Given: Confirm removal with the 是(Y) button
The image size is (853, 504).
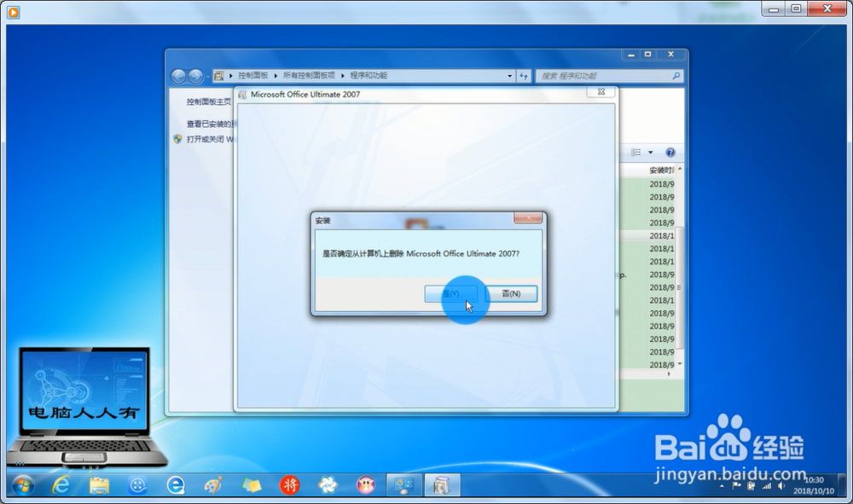Looking at the screenshot, I should pyautogui.click(x=451, y=293).
